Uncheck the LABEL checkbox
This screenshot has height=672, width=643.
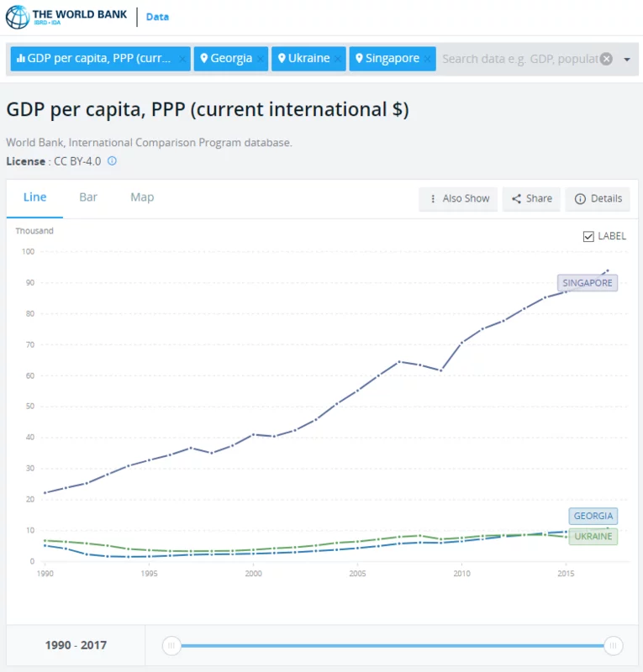pyautogui.click(x=588, y=236)
